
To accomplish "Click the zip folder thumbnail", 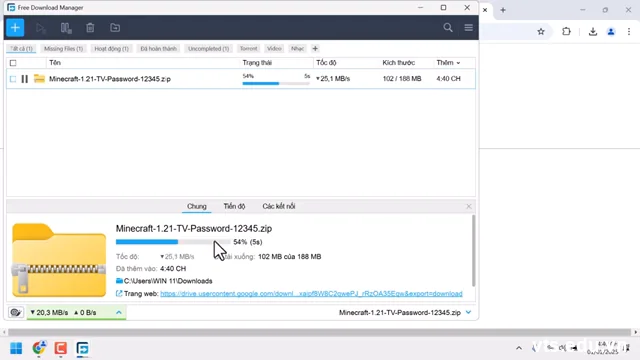I will point(59,260).
